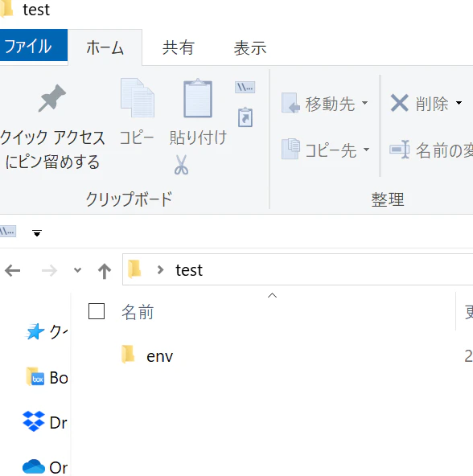The width and height of the screenshot is (473, 476).
Task: Open the 移動先 dropdown arrow
Action: pos(365,103)
